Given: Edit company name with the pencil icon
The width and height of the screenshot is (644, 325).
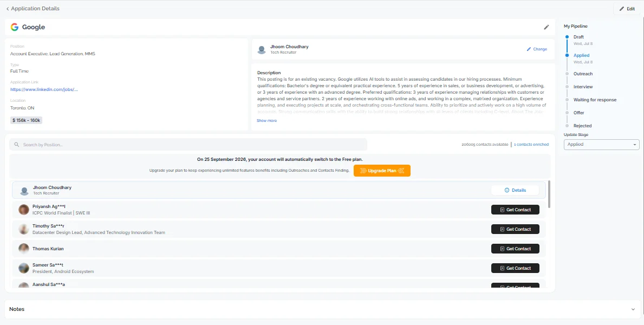Looking at the screenshot, I should point(547,27).
